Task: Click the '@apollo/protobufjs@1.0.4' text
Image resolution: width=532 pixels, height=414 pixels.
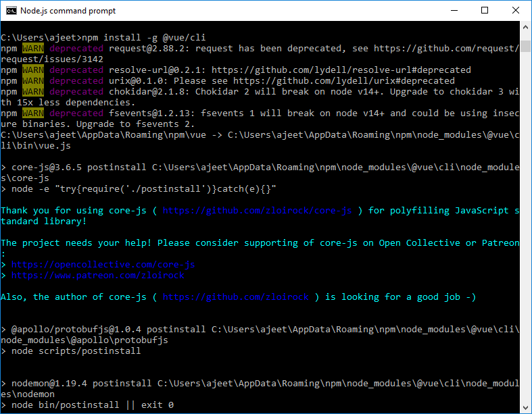Action: (76, 330)
